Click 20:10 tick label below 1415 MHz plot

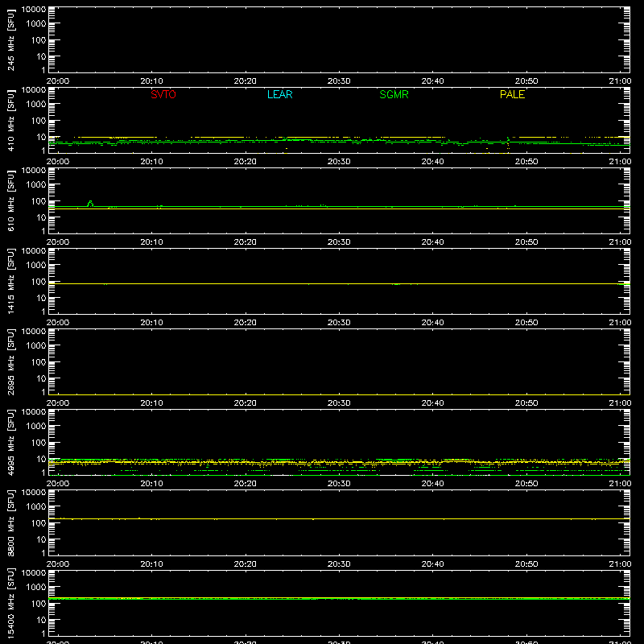click(x=151, y=323)
